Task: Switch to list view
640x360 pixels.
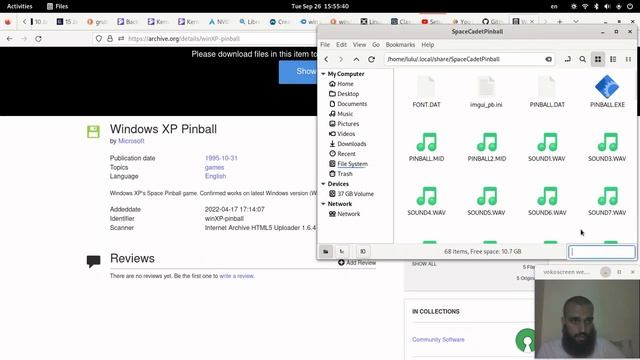Action: pos(613,59)
